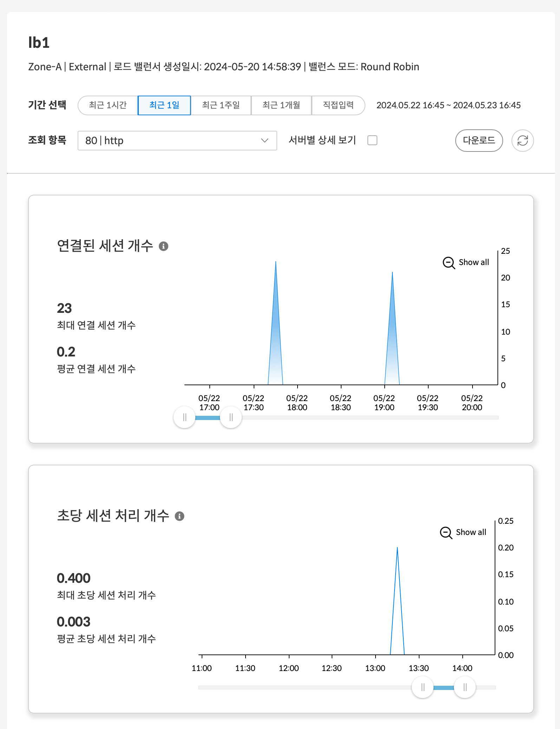The height and width of the screenshot is (729, 560).
Task: Click right range handle of connected sessions slider
Action: coord(231,417)
